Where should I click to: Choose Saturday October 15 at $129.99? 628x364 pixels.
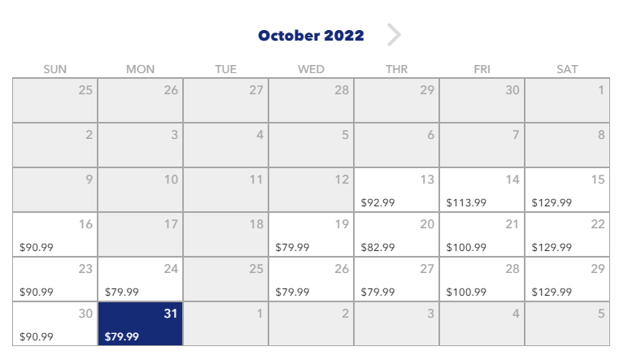click(x=567, y=189)
